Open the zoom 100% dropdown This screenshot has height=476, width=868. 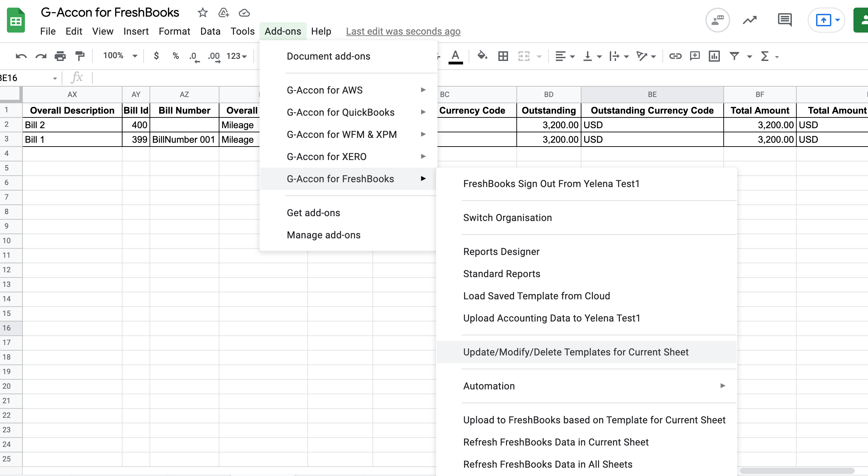[120, 56]
